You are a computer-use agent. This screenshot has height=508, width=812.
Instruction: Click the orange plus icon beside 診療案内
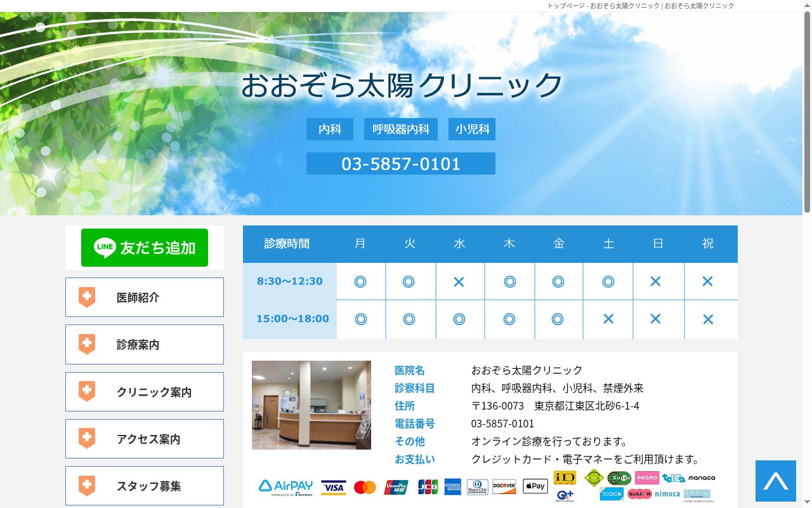point(87,344)
